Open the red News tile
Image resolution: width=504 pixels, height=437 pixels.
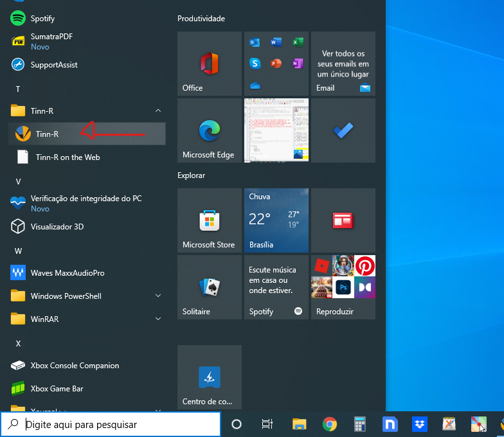tap(343, 220)
